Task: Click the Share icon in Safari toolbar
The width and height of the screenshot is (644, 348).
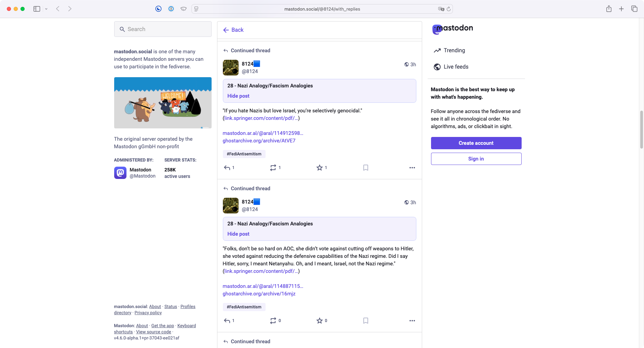Action: click(x=609, y=9)
